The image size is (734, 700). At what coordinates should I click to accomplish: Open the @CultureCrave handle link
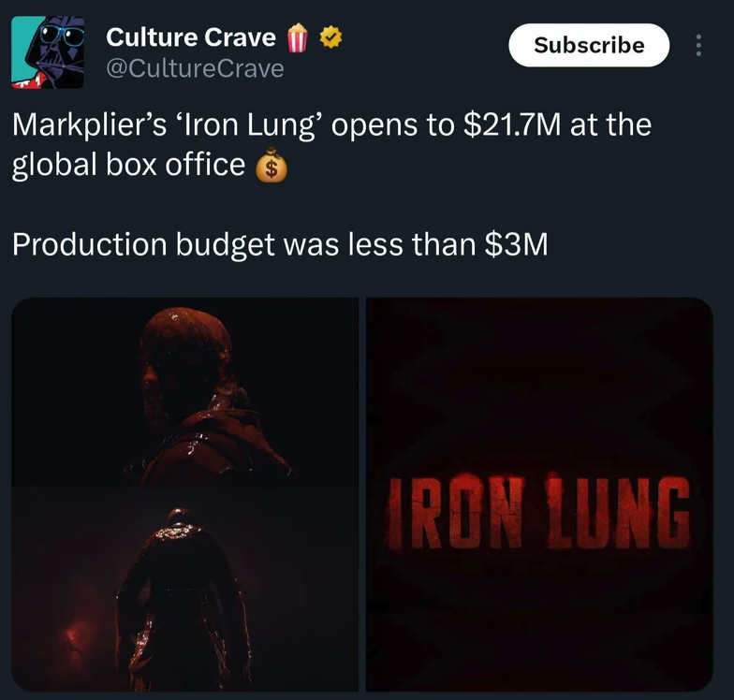195,69
